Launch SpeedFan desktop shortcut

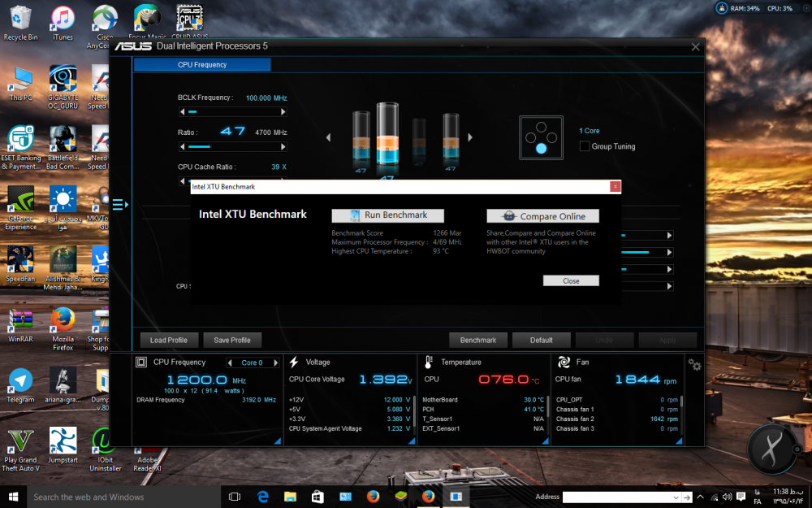point(21,264)
